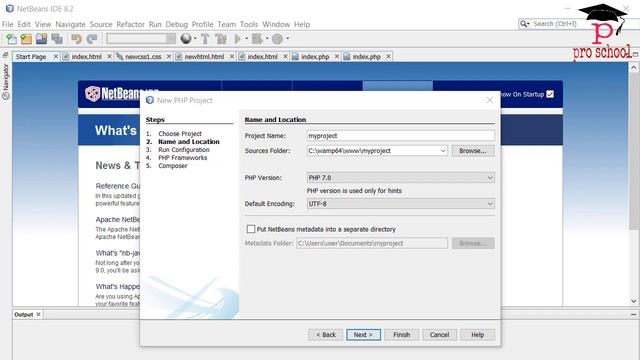Open the Navigator side panel
This screenshot has height=360, width=640.
tap(6, 81)
